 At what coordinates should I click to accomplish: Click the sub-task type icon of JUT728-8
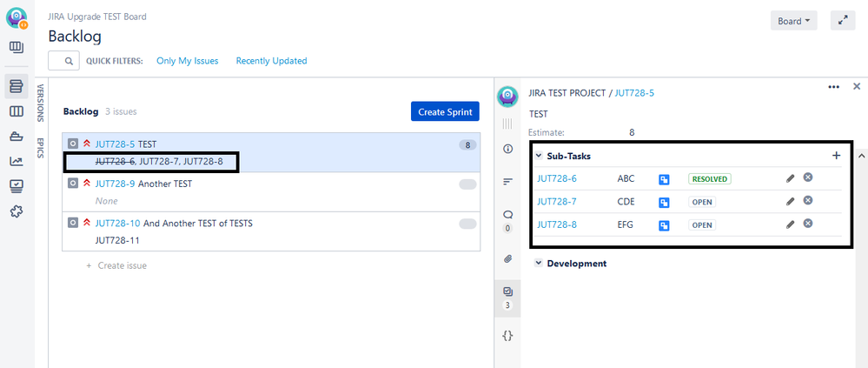pos(664,225)
